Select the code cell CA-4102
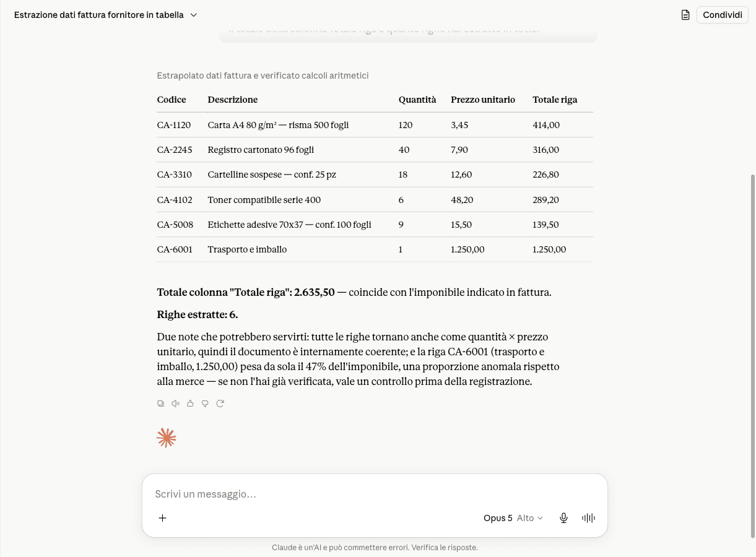Viewport: 756px width, 557px height. (175, 200)
